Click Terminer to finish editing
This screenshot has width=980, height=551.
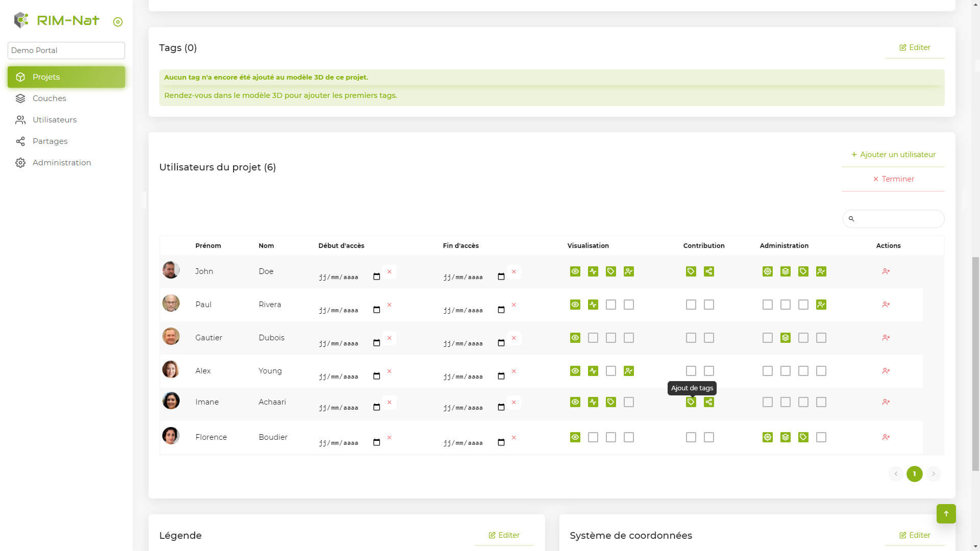pyautogui.click(x=893, y=179)
